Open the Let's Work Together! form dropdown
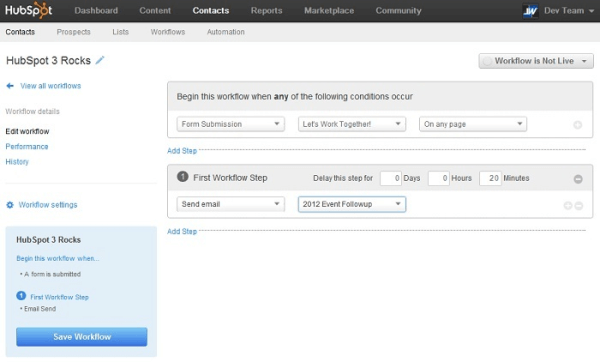Screen dimensions: 600x362 point(352,124)
